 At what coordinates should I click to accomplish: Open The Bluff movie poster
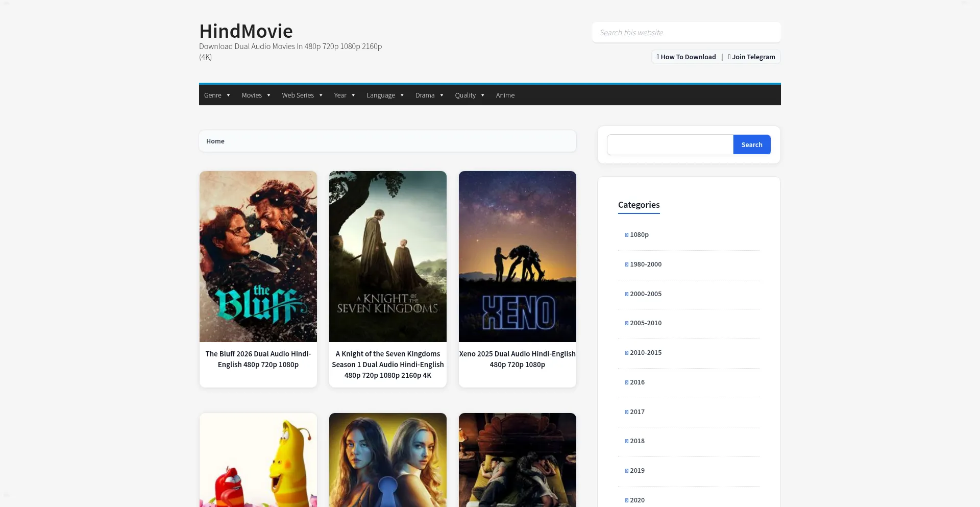(x=258, y=256)
